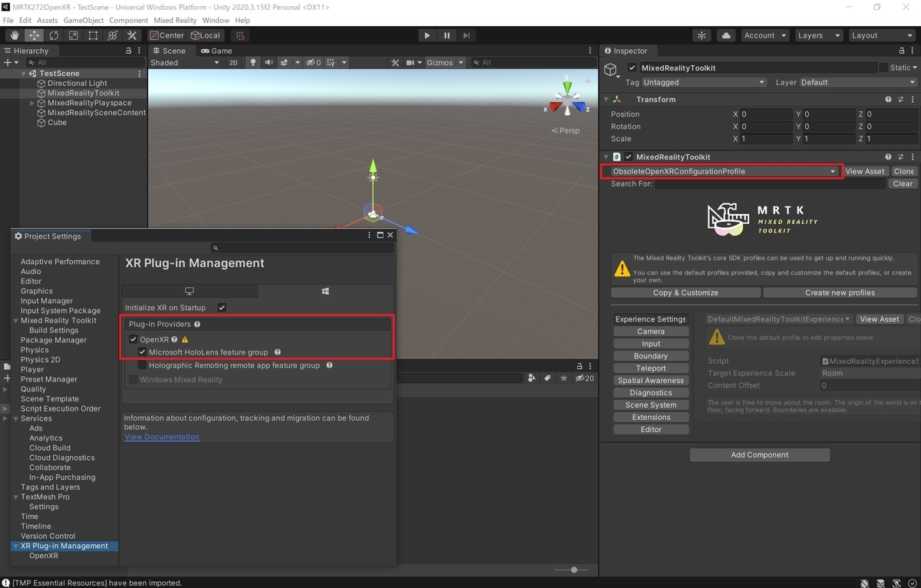The height and width of the screenshot is (588, 921).
Task: Toggle Local handle rotation
Action: point(205,35)
